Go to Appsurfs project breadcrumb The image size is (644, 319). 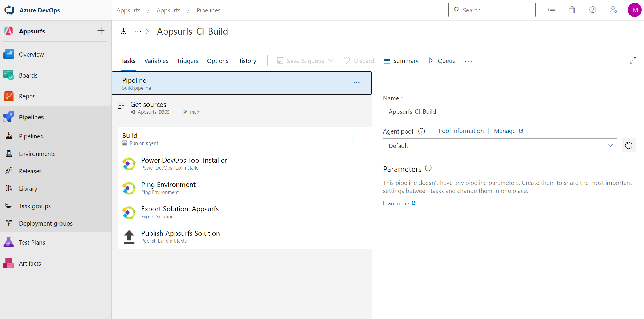point(168,10)
